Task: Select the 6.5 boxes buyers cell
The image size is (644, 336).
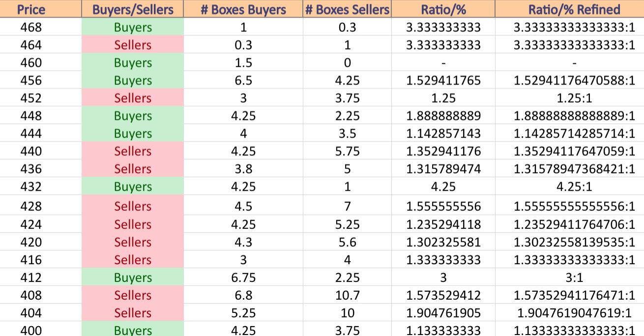Action: pyautogui.click(x=243, y=80)
